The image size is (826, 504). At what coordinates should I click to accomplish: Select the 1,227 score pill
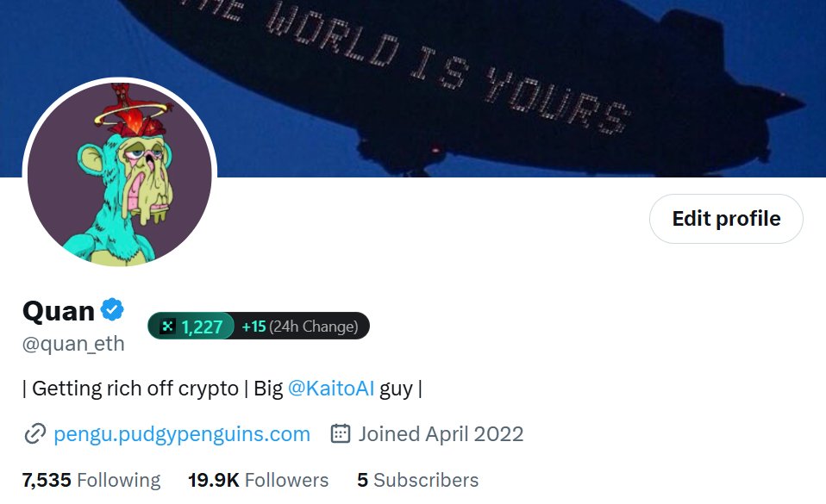pyautogui.click(x=191, y=326)
